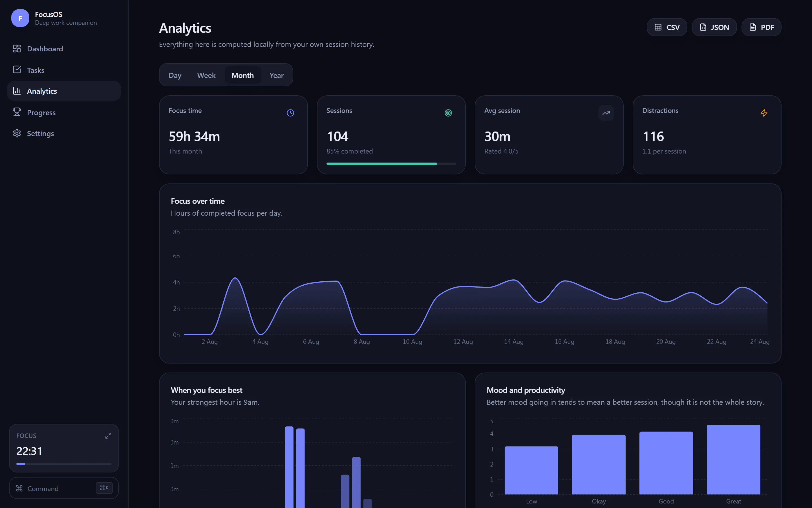The image size is (812, 508).
Task: Click the 8 Aug axis label
Action: click(x=362, y=342)
